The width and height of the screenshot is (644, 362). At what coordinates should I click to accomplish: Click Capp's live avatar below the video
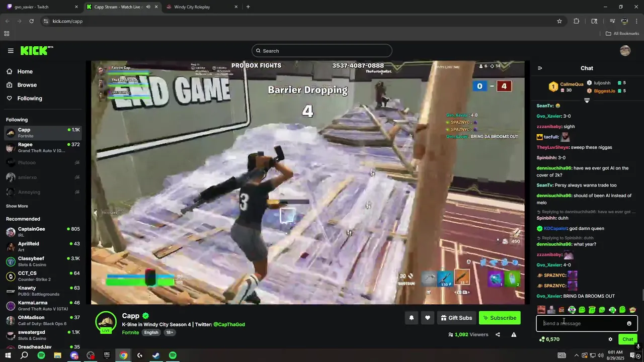(106, 322)
